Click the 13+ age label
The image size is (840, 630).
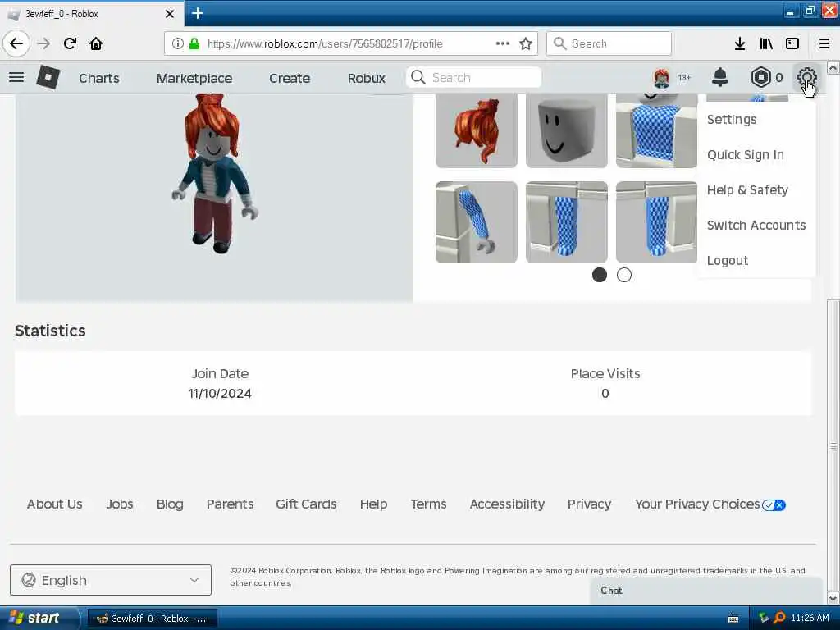[x=684, y=78]
